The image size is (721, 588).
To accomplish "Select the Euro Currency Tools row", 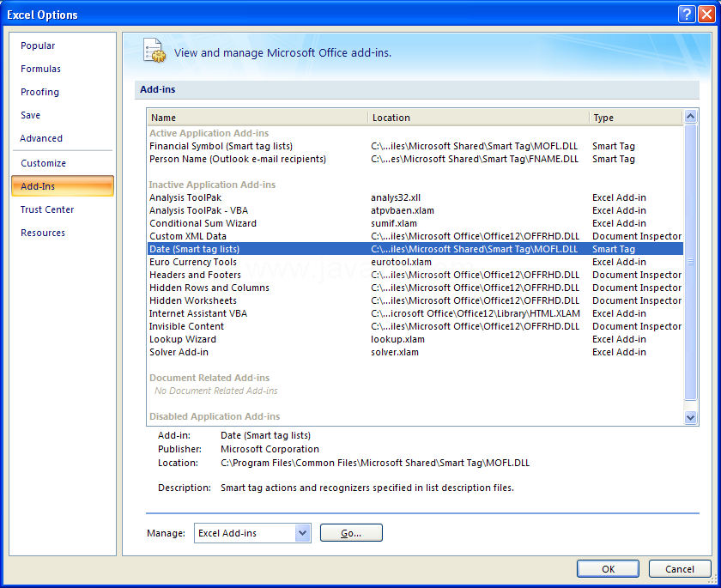I will tap(415, 262).
